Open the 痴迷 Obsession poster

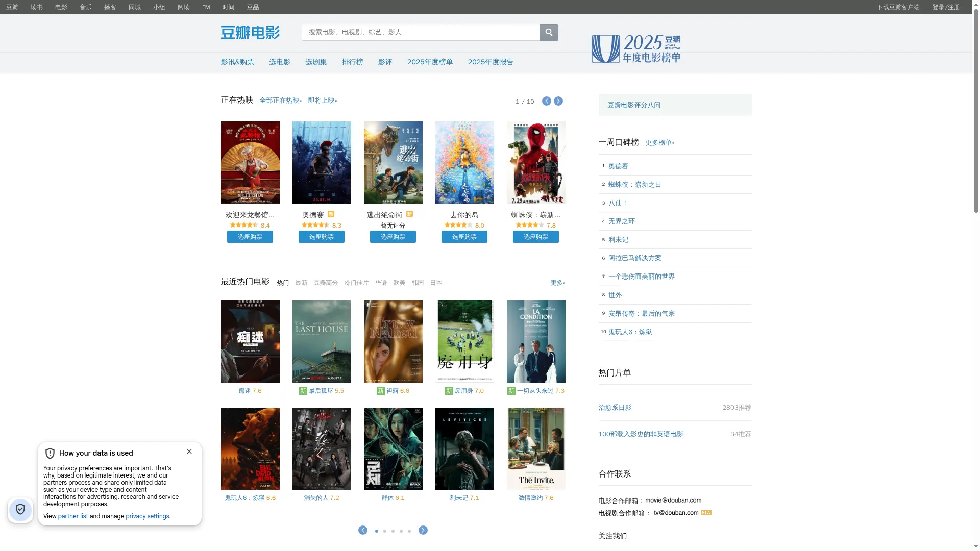(x=250, y=341)
